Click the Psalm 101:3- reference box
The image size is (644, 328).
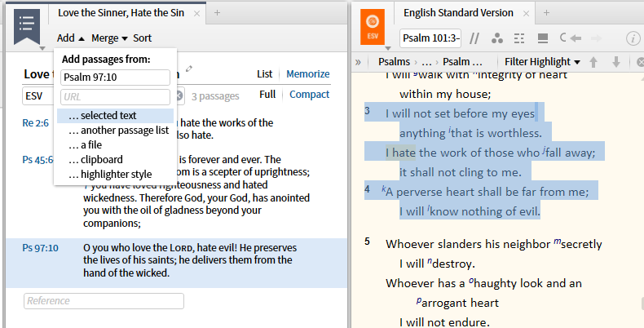pos(430,38)
